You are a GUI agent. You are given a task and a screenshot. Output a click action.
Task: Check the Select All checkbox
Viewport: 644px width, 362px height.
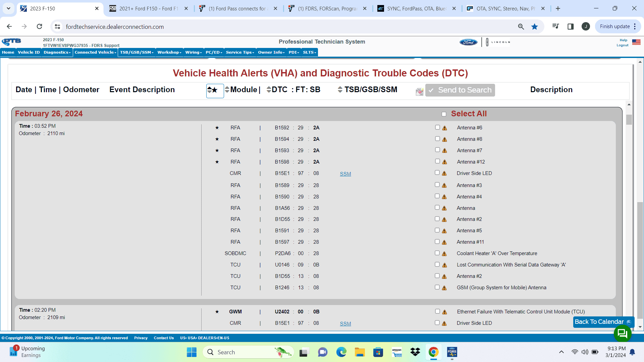444,114
